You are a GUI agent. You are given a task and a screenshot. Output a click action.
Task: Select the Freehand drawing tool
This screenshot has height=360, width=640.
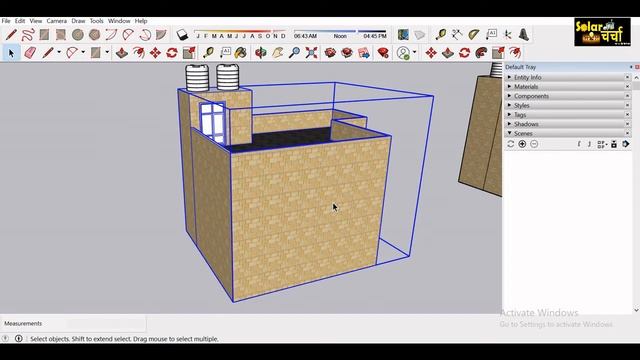(x=28, y=35)
